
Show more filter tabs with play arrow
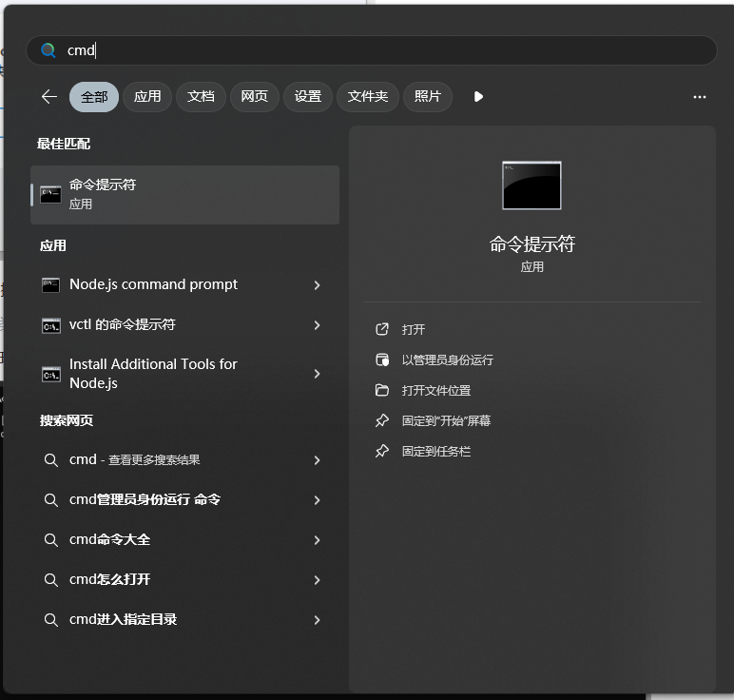[478, 97]
